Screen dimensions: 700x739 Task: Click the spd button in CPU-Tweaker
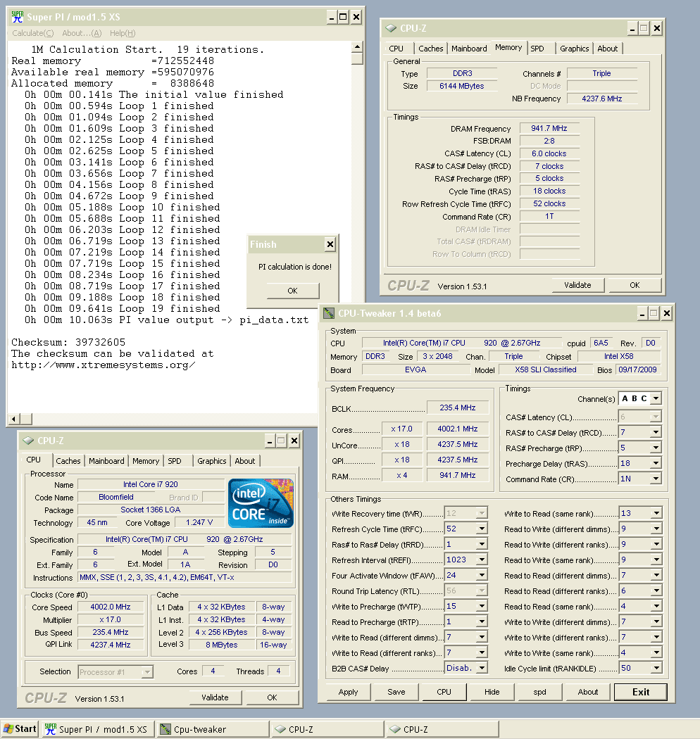539,692
